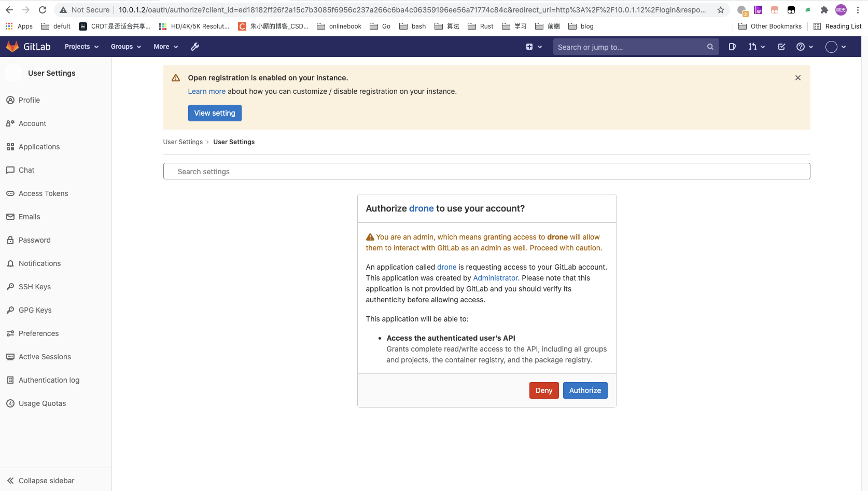The width and height of the screenshot is (868, 491).
Task: Open the to-do list icon
Action: (781, 47)
